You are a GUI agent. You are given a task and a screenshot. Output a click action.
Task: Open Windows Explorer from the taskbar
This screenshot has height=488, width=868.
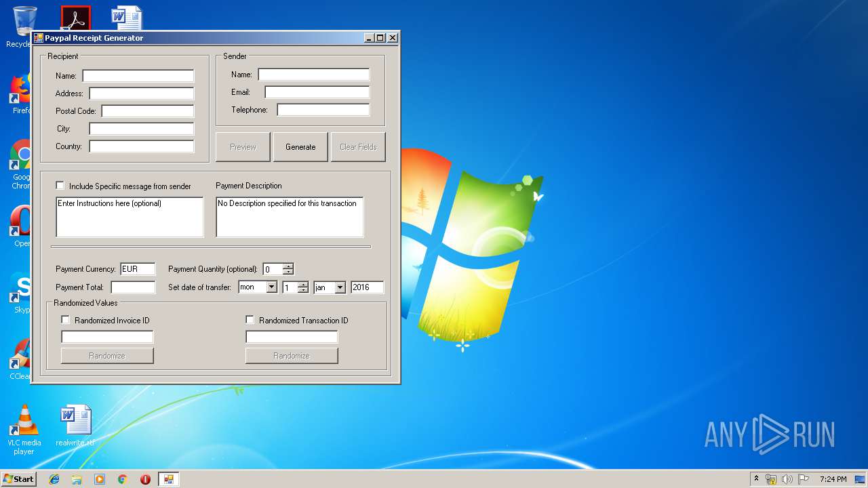[77, 479]
